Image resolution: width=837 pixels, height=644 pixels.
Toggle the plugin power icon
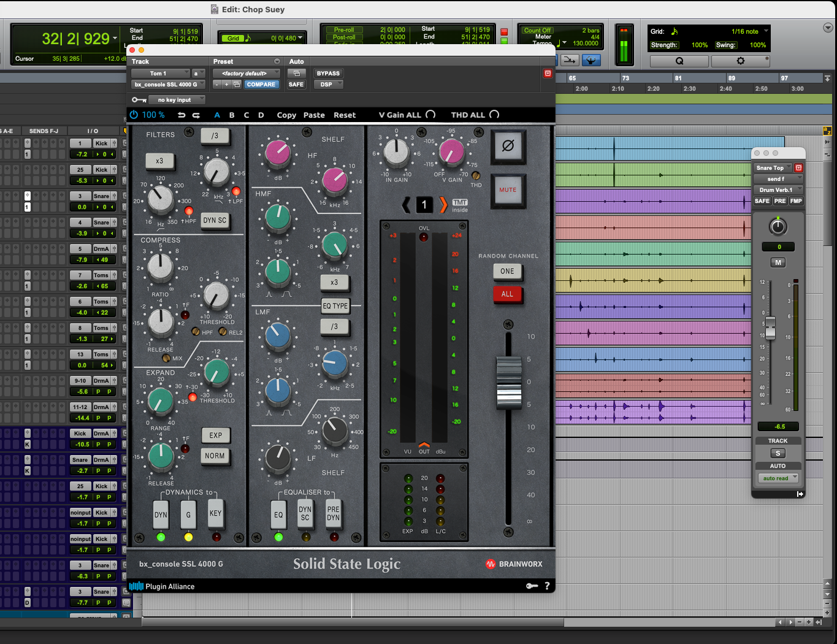[134, 115]
